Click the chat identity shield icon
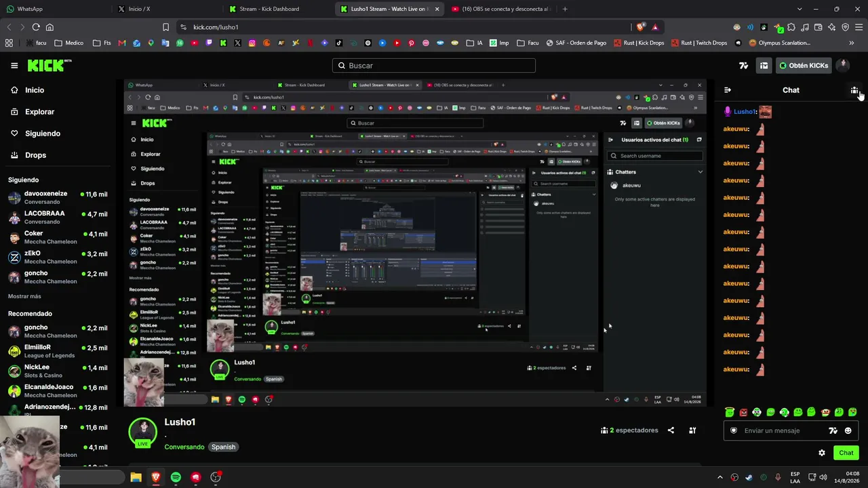868x488 pixels. pyautogui.click(x=734, y=430)
